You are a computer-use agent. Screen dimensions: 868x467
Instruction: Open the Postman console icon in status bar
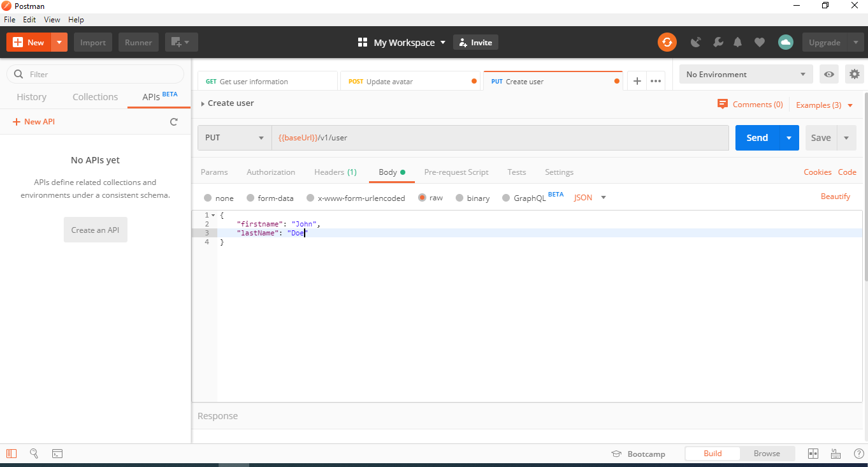(57, 454)
